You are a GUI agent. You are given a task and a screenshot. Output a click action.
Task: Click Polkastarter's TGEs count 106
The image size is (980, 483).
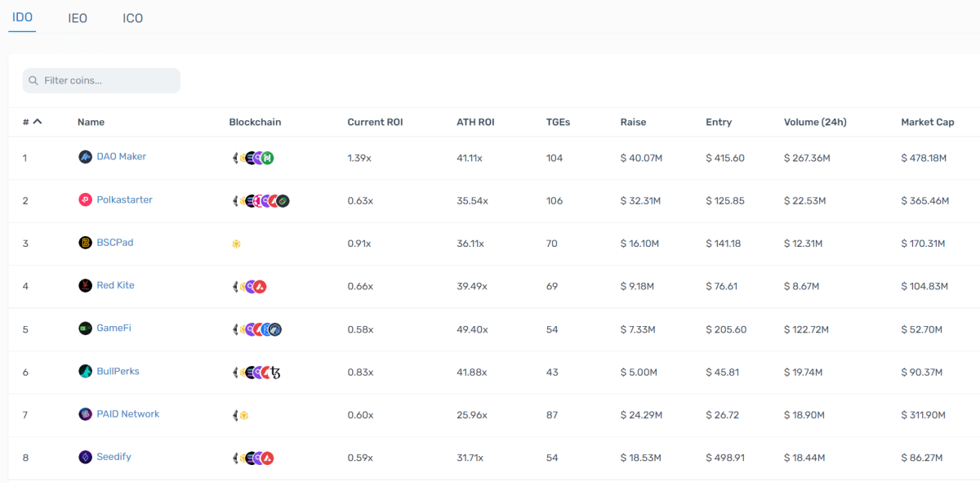click(555, 201)
